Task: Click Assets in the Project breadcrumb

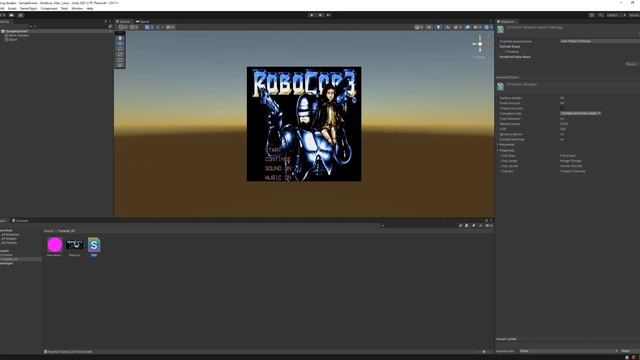Action: 49,231
